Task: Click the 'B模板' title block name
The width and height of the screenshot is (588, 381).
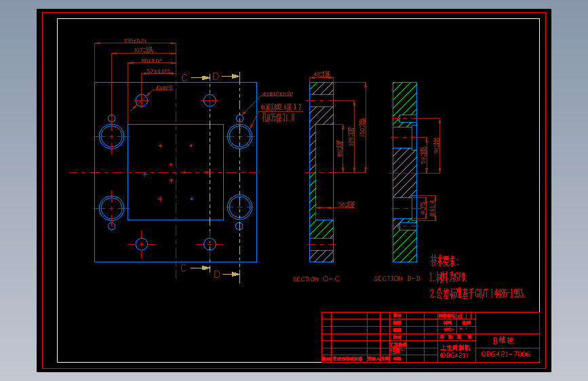Action: [503, 340]
